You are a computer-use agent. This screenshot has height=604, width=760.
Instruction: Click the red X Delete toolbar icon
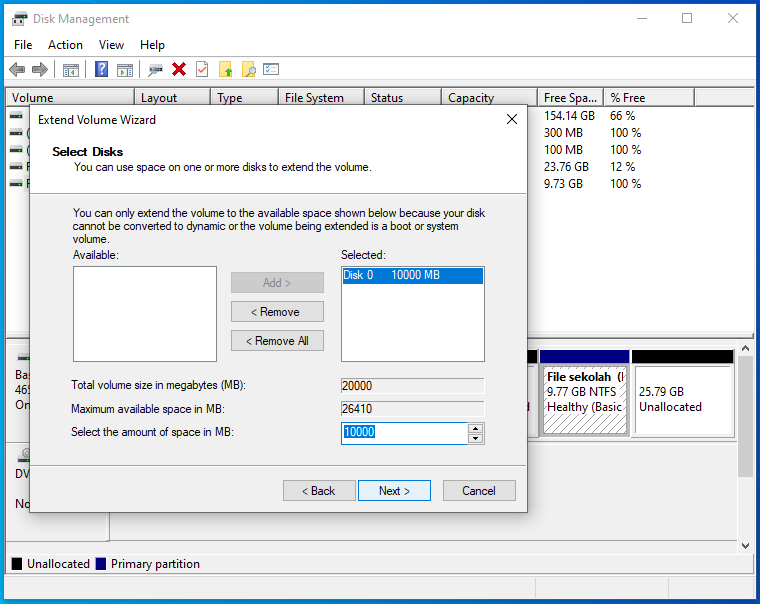click(179, 70)
